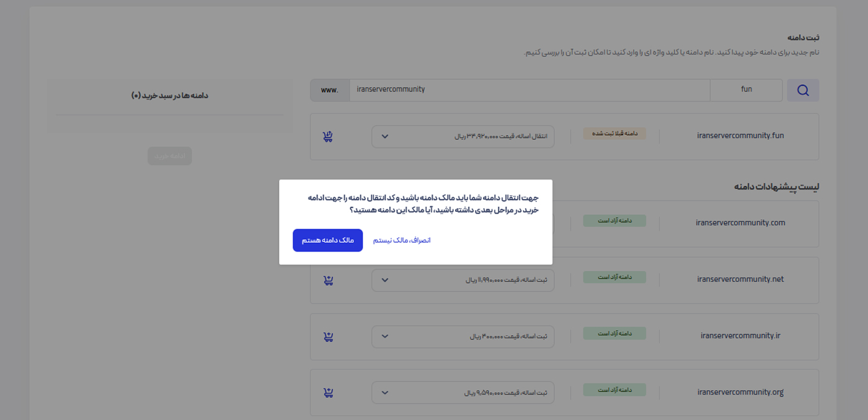This screenshot has height=420, width=868.
Task: Click the "دامنه ها در سبد خرید" cart header
Action: click(170, 95)
